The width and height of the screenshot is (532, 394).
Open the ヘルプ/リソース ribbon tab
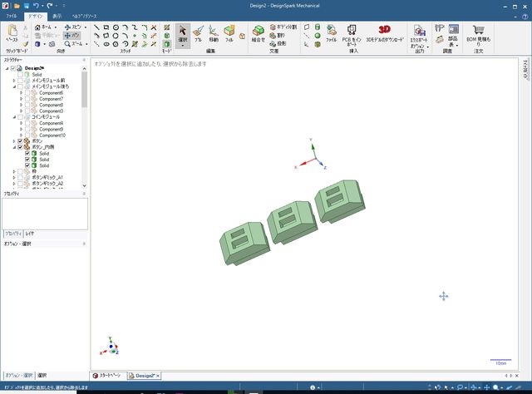coord(85,16)
